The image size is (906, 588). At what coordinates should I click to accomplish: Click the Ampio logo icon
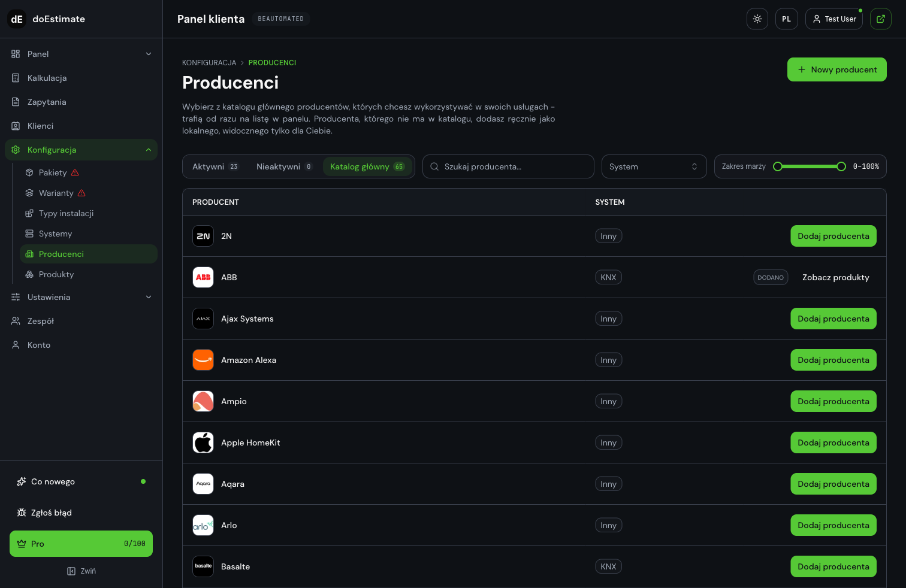pos(203,401)
